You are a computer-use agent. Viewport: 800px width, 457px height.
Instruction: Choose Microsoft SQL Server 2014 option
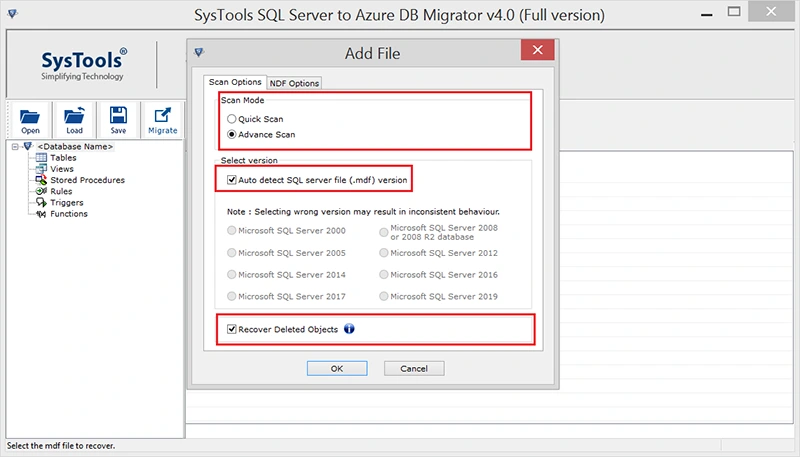(x=232, y=274)
